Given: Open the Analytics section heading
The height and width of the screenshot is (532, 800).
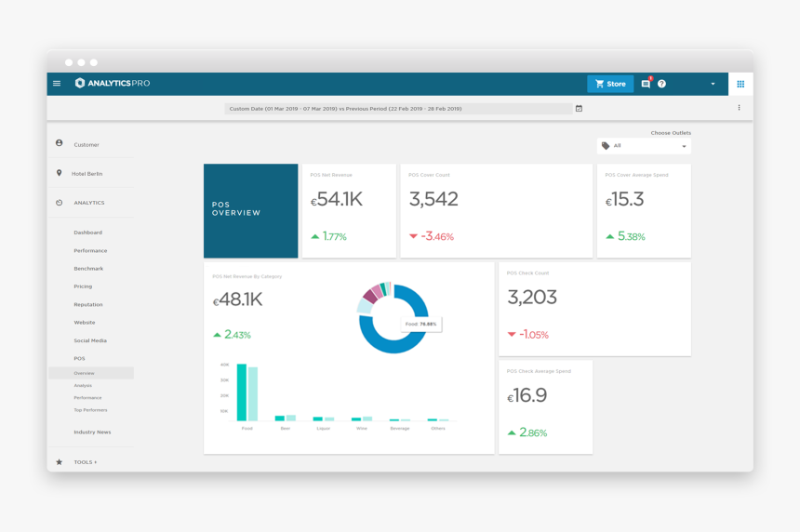Looking at the screenshot, I should tap(88, 203).
